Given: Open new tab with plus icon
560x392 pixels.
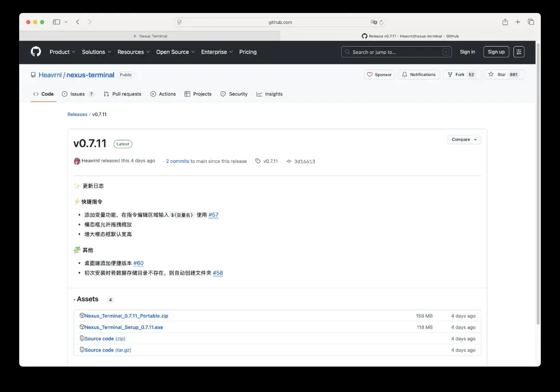Looking at the screenshot, I should pyautogui.click(x=517, y=22).
